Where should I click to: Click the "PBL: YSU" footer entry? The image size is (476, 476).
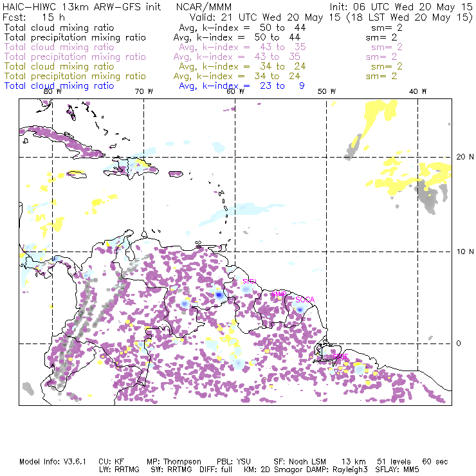tap(233, 462)
